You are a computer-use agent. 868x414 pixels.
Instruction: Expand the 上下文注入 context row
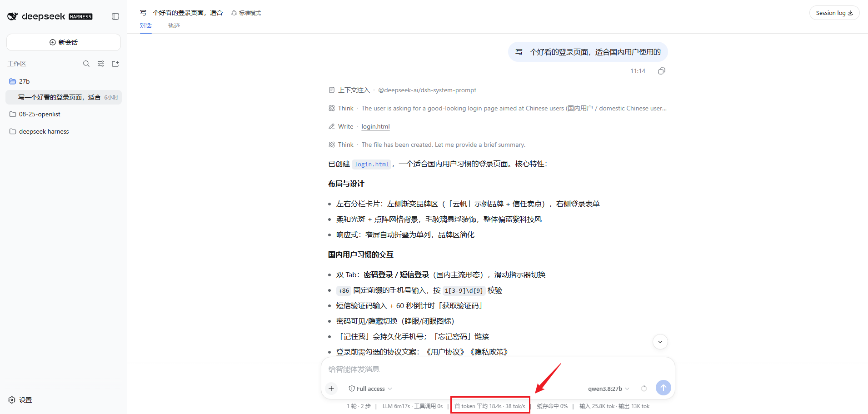[x=402, y=90]
